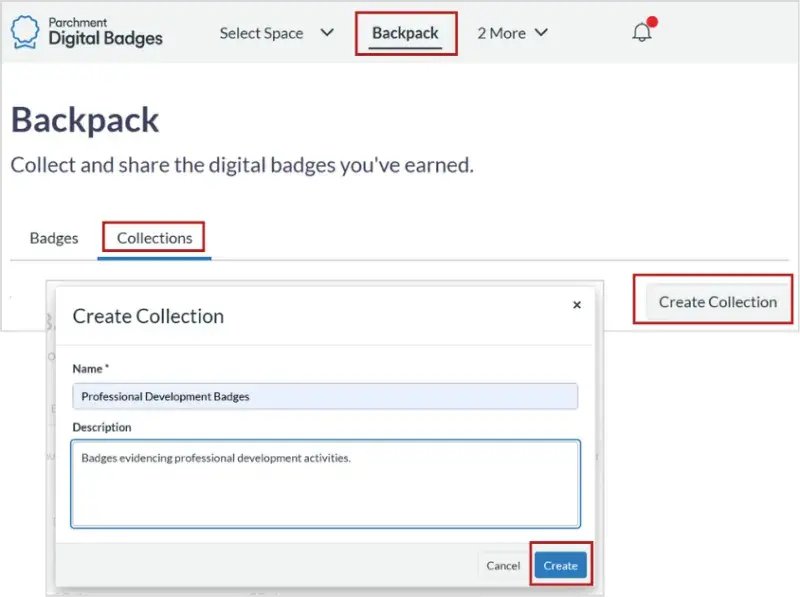Click Create to save the new collection

(561, 565)
